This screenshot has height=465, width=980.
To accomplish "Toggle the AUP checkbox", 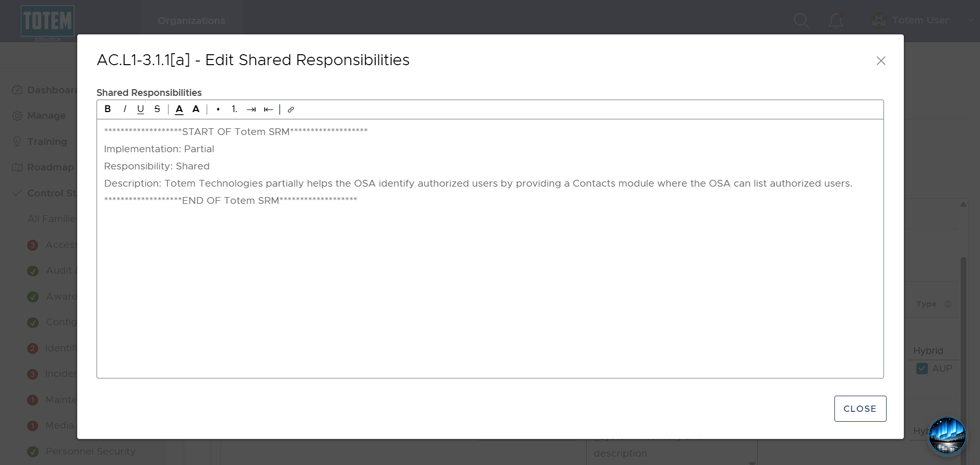I will (922, 369).
